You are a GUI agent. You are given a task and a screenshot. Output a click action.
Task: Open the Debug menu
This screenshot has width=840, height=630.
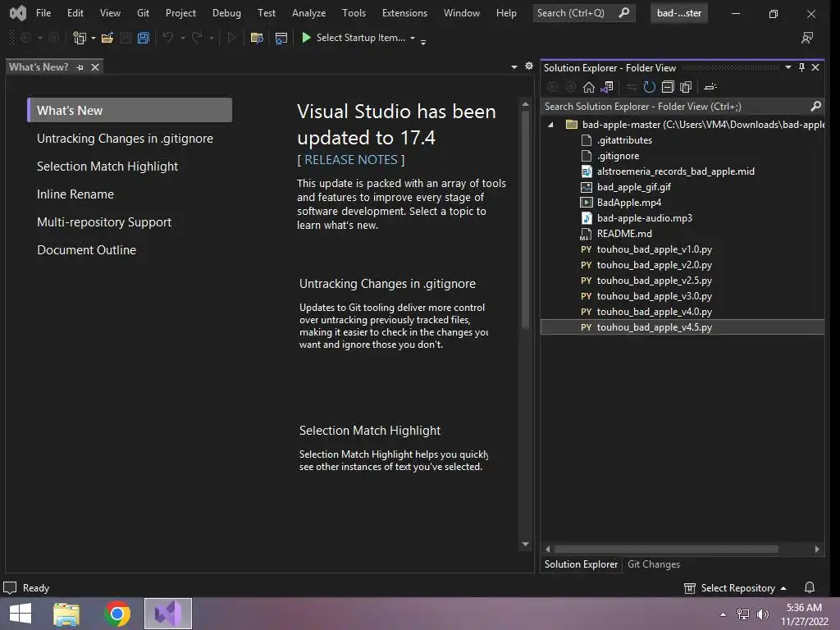pyautogui.click(x=226, y=13)
